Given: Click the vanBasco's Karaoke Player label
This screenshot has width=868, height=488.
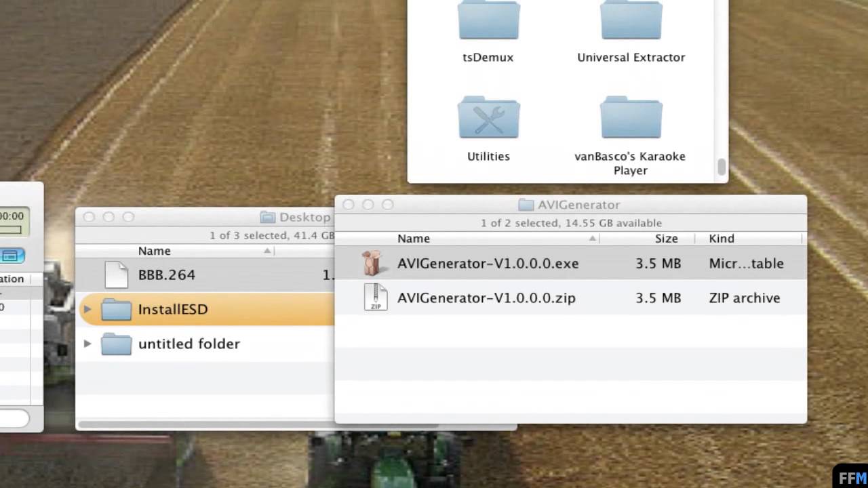Looking at the screenshot, I should click(x=631, y=163).
